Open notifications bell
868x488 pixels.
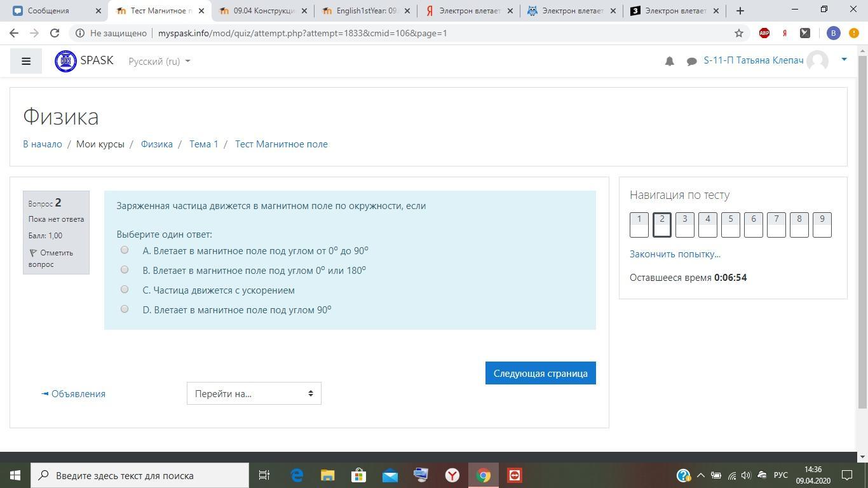pos(669,61)
